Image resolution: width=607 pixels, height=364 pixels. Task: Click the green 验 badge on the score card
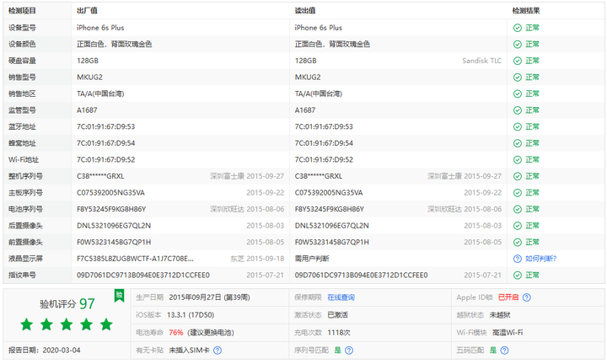click(x=119, y=296)
